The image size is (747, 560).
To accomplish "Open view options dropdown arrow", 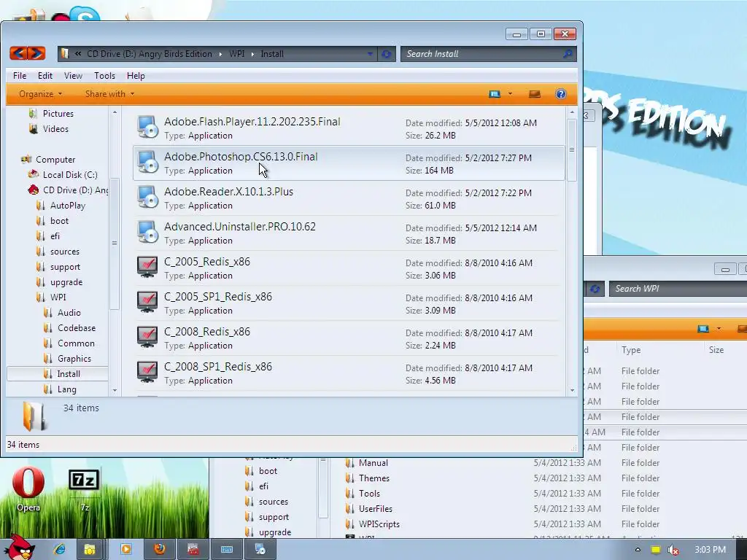I will pyautogui.click(x=510, y=94).
